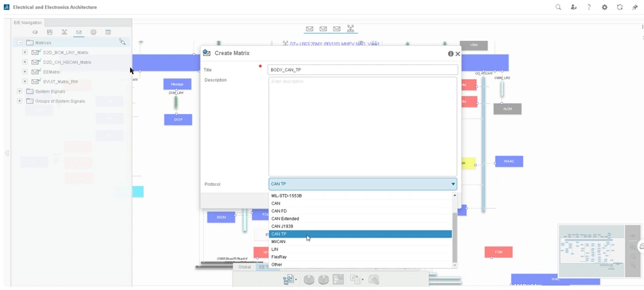This screenshot has height=290, width=644.
Task: Choose LIN from the protocol list
Action: tap(360, 249)
